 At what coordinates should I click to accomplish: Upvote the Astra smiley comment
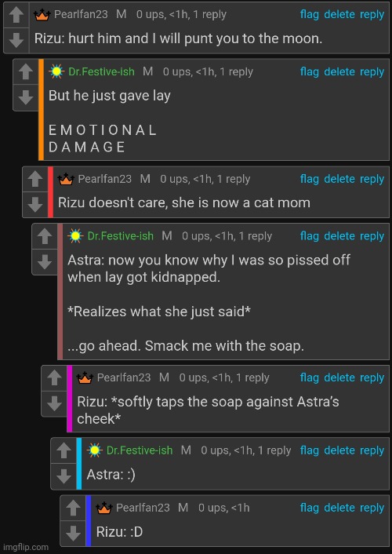(x=64, y=450)
